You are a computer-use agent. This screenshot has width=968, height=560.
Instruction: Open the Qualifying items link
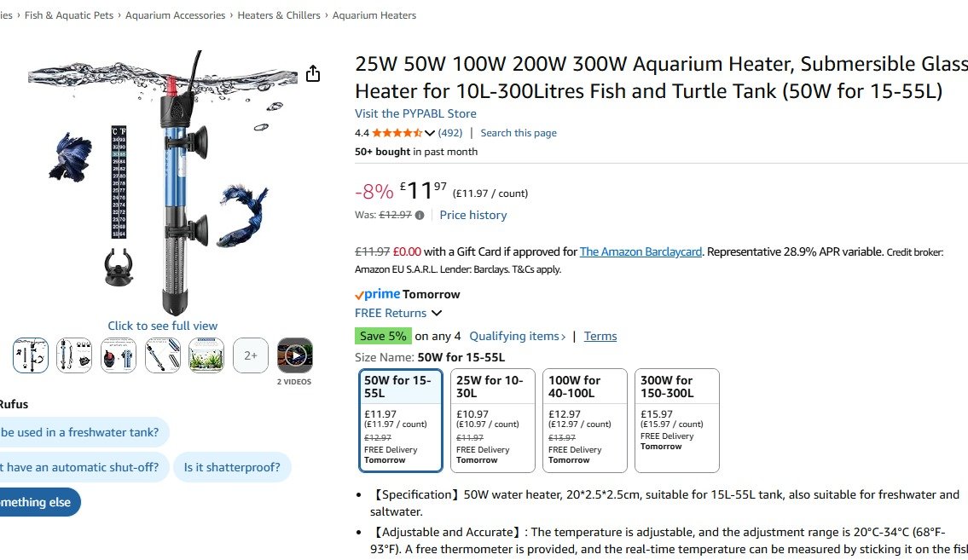pos(517,337)
